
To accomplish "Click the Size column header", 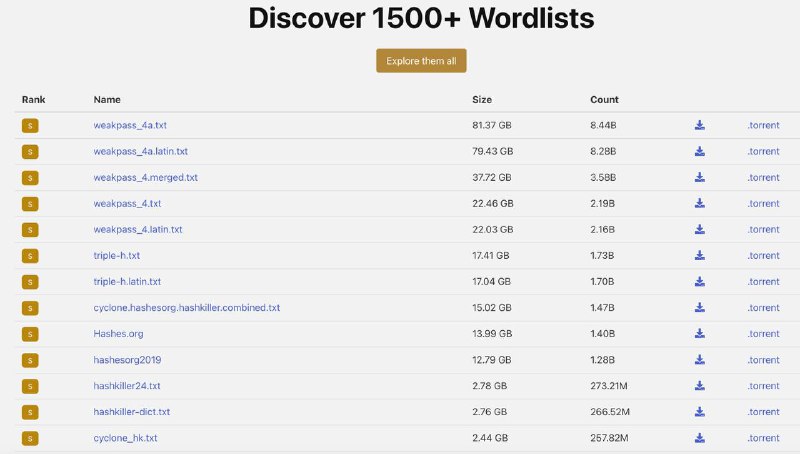I will tap(482, 99).
